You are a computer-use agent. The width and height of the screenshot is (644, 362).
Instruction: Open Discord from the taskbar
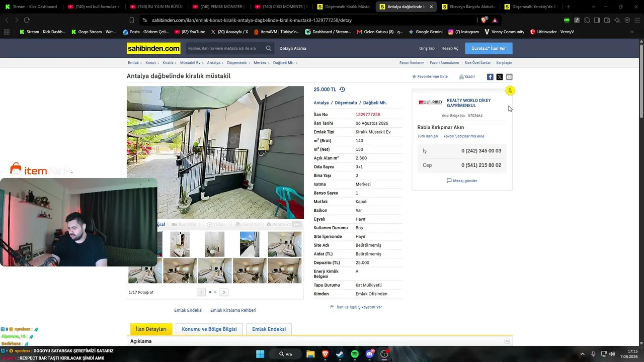[370, 354]
